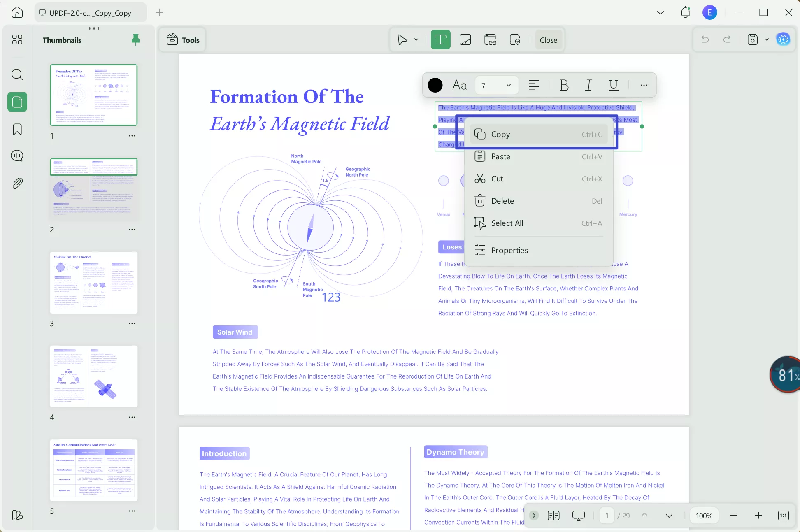Open the Annotations panel in the sidebar
The height and width of the screenshot is (532, 800).
pyautogui.click(x=17, y=156)
